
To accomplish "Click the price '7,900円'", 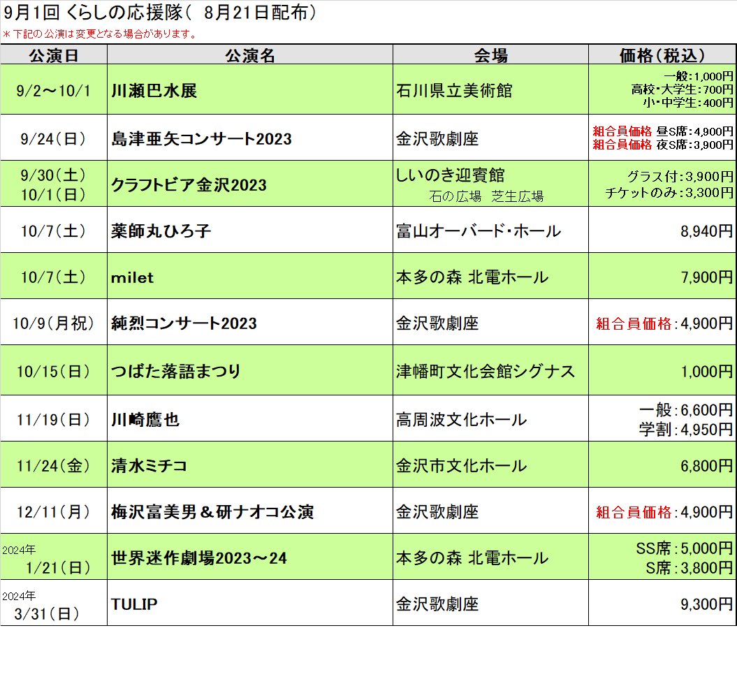I will pyautogui.click(x=707, y=277).
